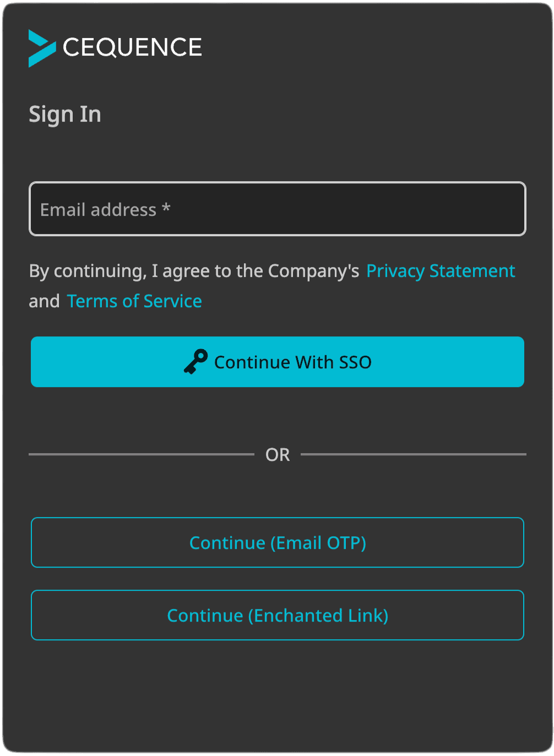This screenshot has height=756, width=554.
Task: Click the Sign In heading
Action: [64, 114]
